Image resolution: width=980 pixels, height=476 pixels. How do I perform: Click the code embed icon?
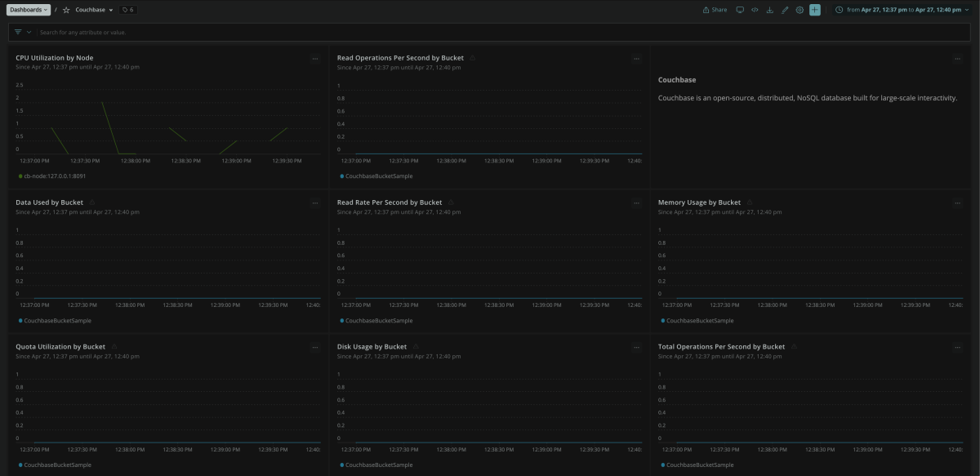click(x=755, y=10)
